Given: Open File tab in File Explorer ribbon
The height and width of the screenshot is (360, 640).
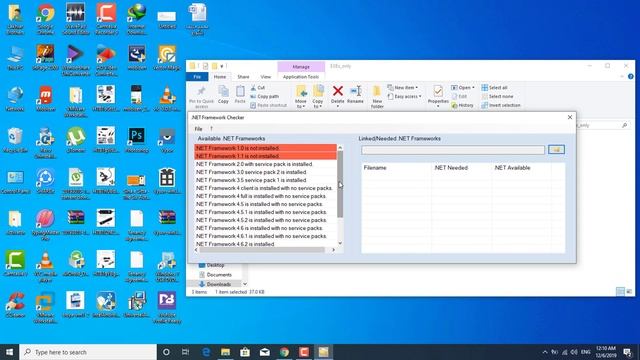Looking at the screenshot, I should pos(197,77).
